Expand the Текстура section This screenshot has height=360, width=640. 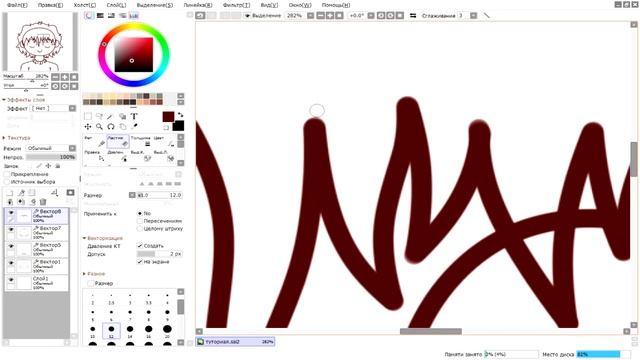4,138
